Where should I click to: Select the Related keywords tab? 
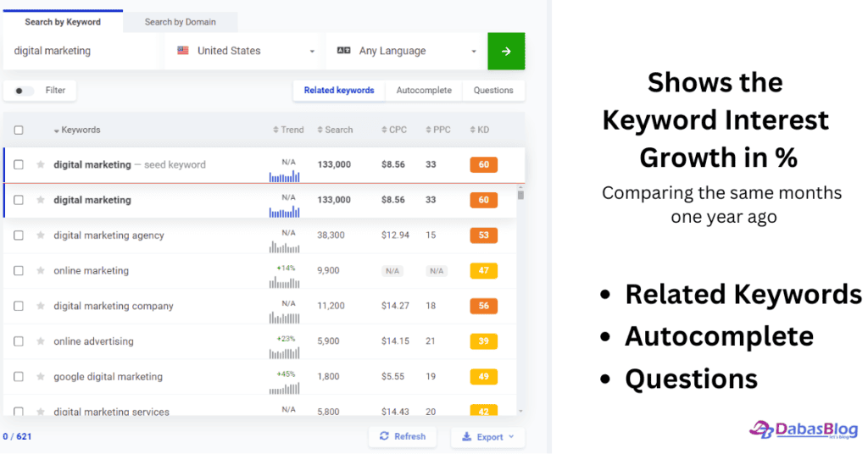tap(339, 90)
